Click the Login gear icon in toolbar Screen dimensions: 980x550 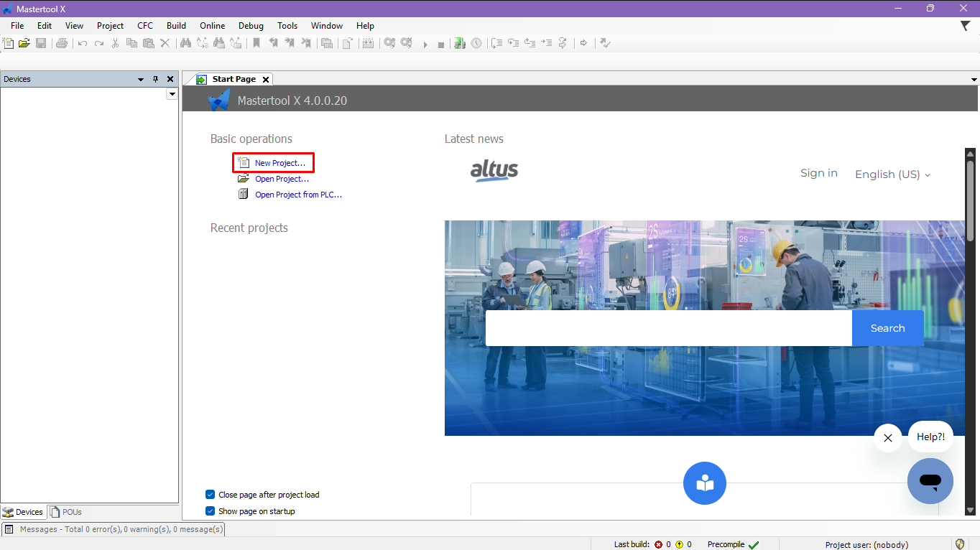click(389, 43)
